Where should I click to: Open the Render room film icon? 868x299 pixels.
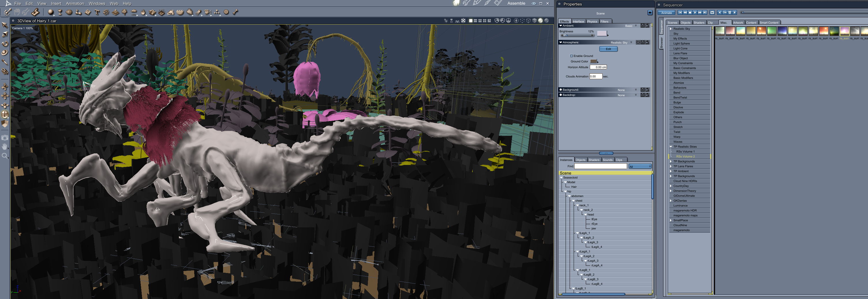498,3
